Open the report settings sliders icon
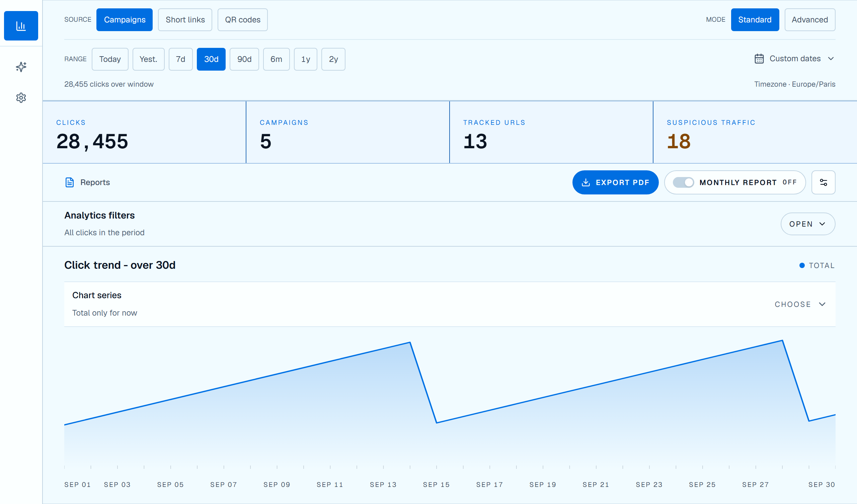 click(823, 182)
